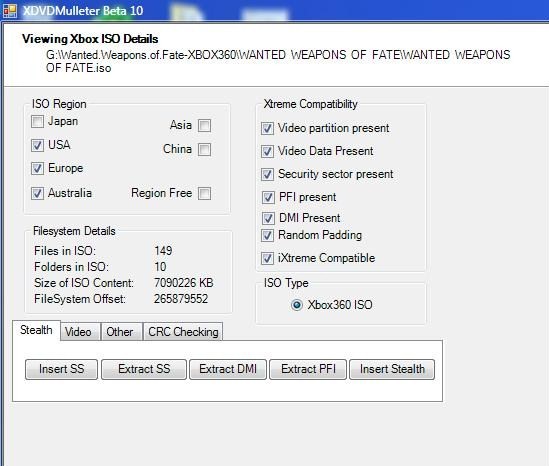Screen dimensions: 549x466
Task: Toggle DMI Present checkbox
Action: (x=268, y=218)
